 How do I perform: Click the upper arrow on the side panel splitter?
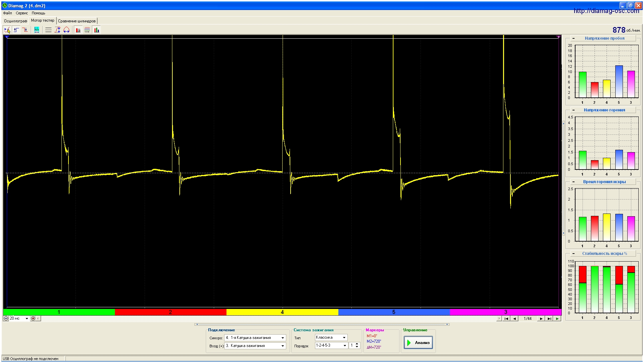[563, 123]
